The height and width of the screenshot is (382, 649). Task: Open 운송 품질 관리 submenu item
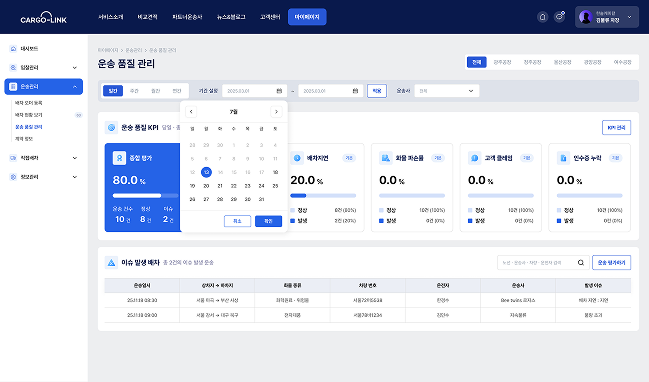29,127
